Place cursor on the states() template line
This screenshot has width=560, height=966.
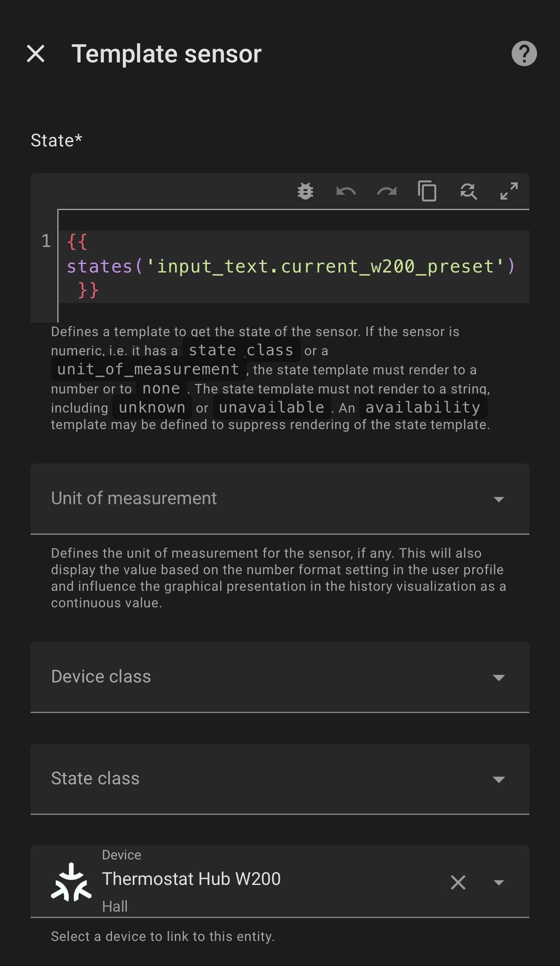291,267
